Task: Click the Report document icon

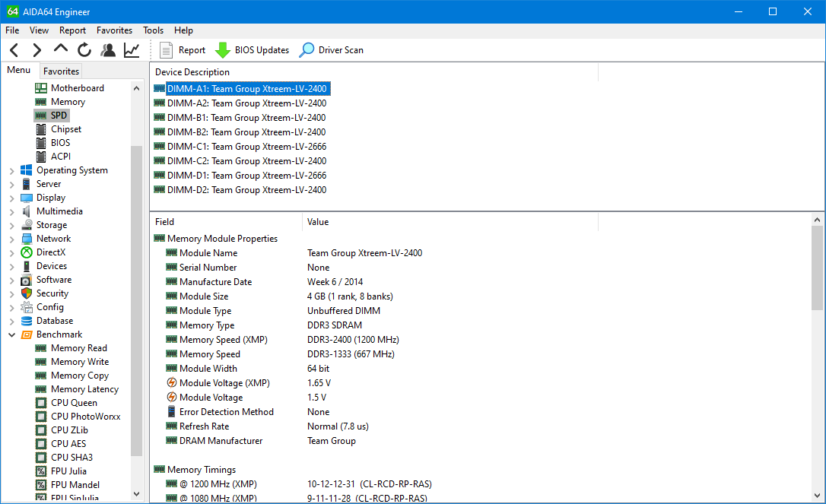Action: pos(166,50)
